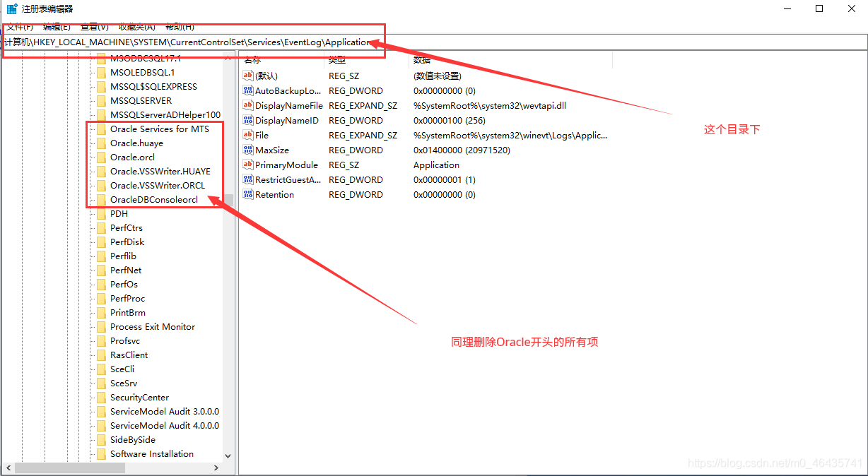Select the Oracle.VSSWriter.HUAYE key
Viewport: 868px width, 476px height.
[x=160, y=171]
